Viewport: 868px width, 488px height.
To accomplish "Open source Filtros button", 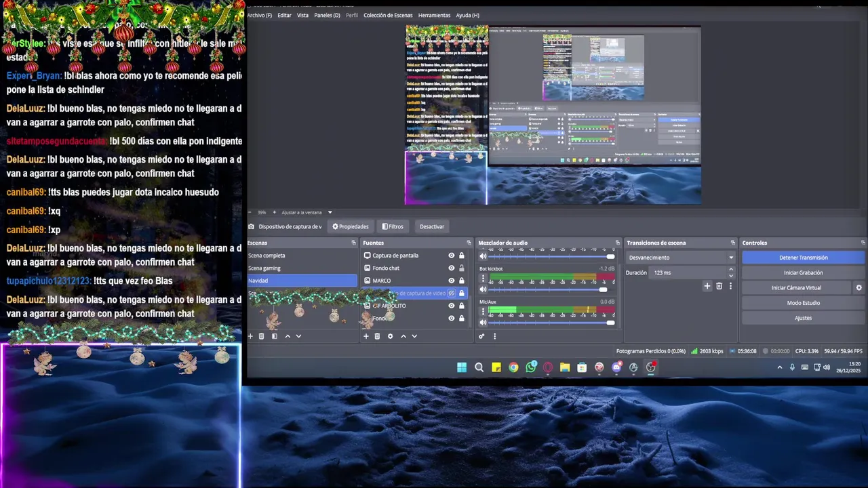I will click(393, 226).
